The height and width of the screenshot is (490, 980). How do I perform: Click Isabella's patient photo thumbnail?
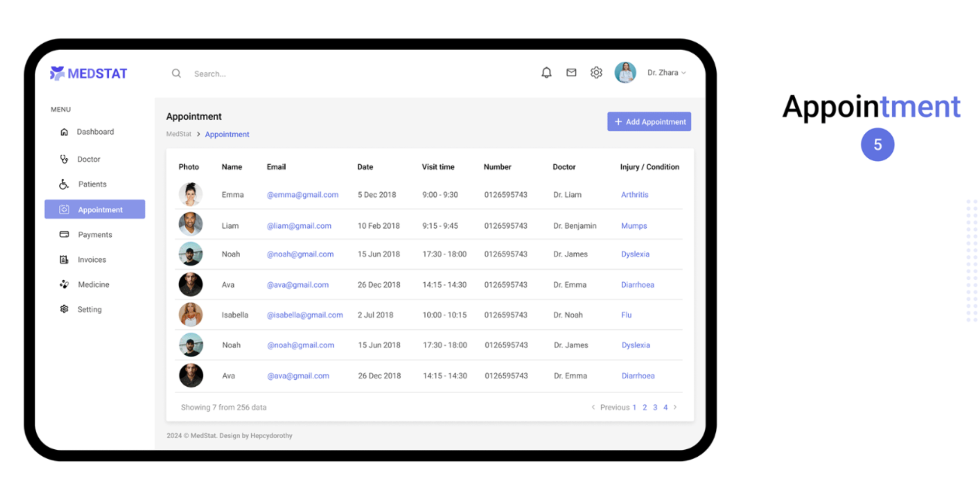(191, 315)
